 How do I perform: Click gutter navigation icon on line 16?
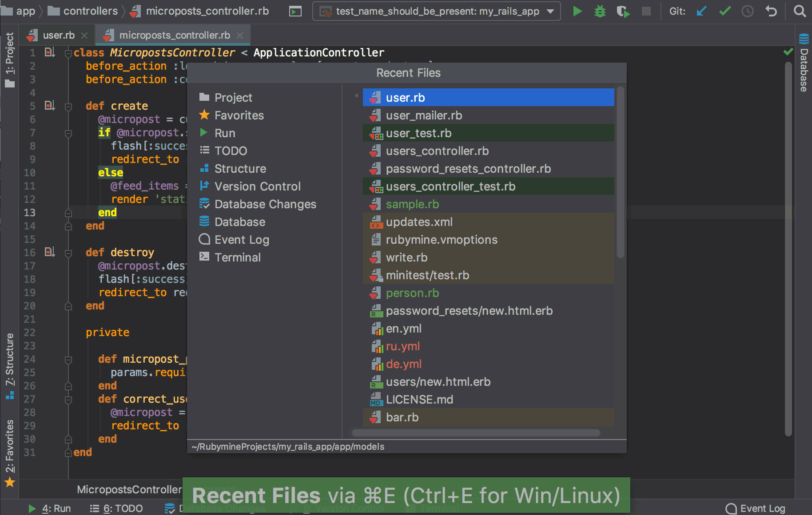click(50, 252)
